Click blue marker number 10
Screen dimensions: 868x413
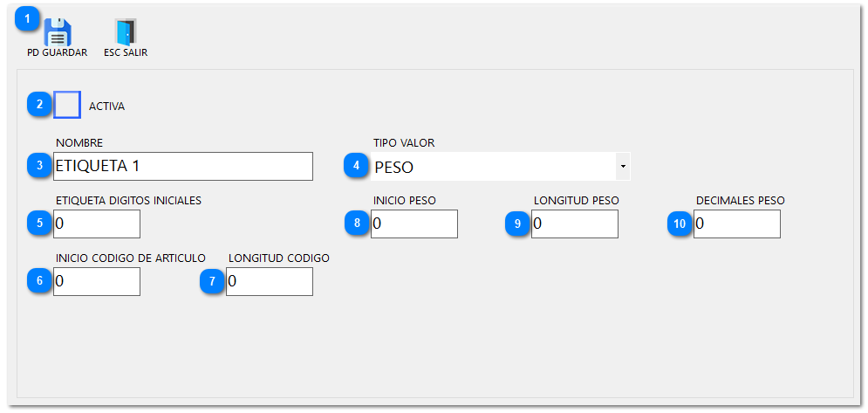pos(680,223)
